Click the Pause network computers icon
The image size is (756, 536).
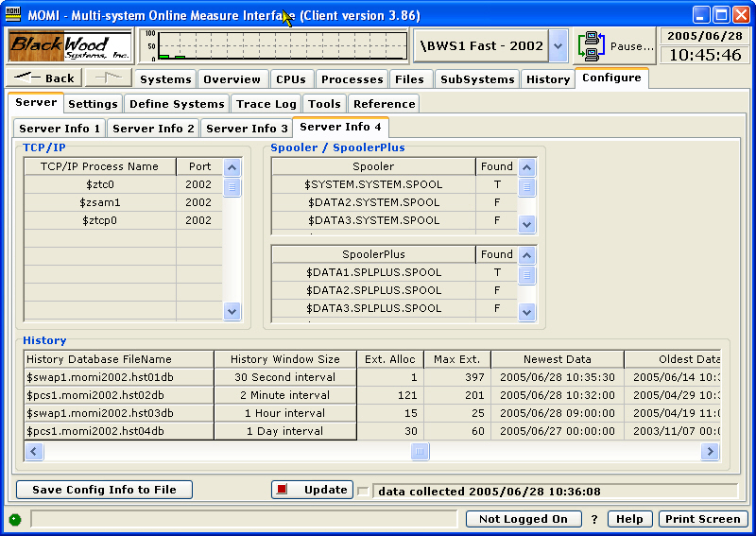(592, 45)
